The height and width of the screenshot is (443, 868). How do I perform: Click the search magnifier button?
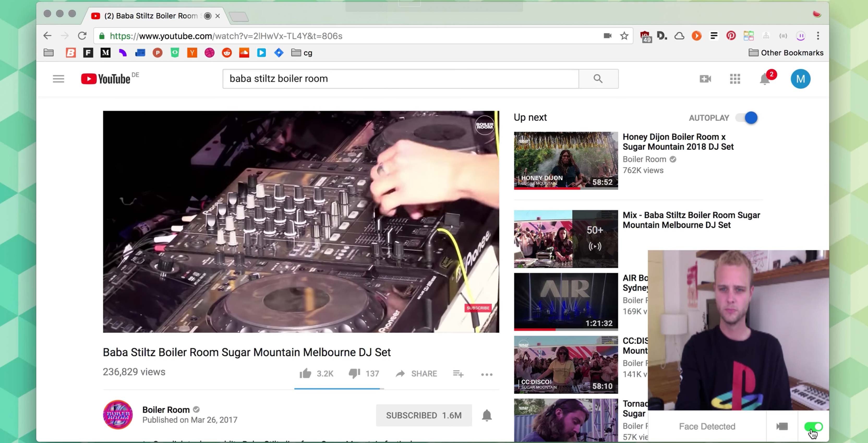tap(598, 79)
